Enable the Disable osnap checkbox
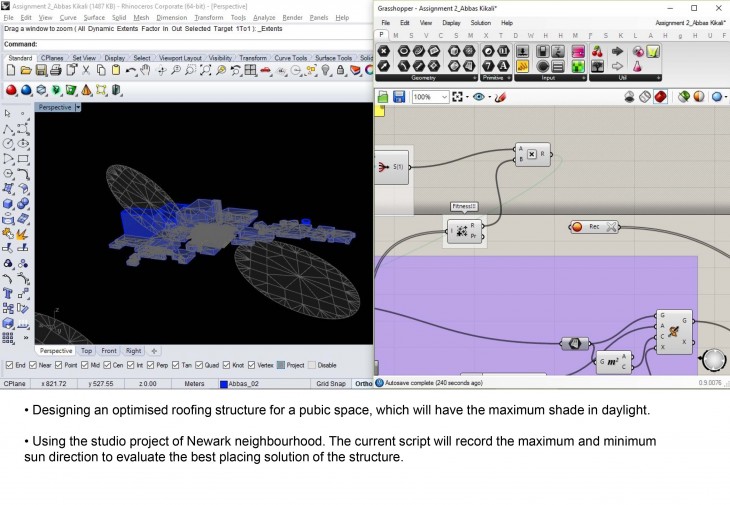Viewport: 730px width, 505px height. (311, 365)
